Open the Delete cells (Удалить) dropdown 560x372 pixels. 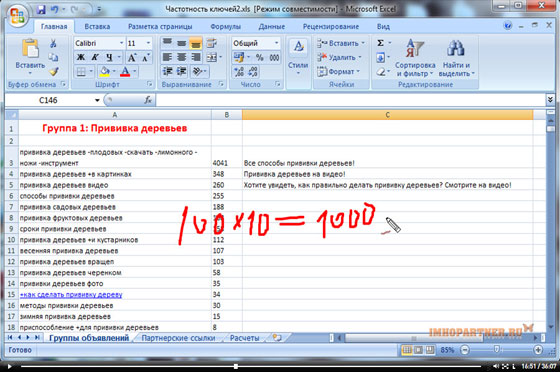(340, 57)
